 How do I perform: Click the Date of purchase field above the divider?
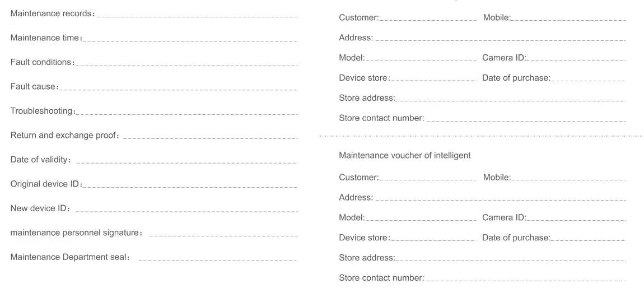[588, 80]
